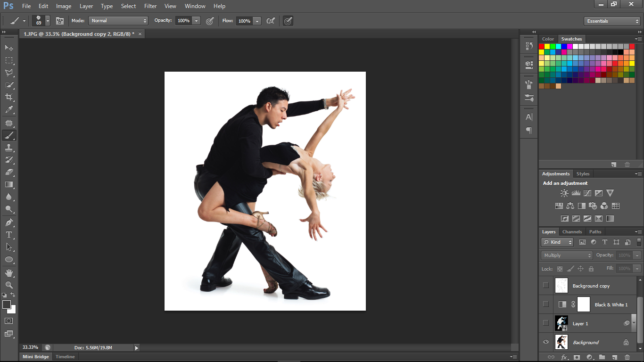Hide the Background layer eye icon
The width and height of the screenshot is (644, 362).
pos(546,342)
